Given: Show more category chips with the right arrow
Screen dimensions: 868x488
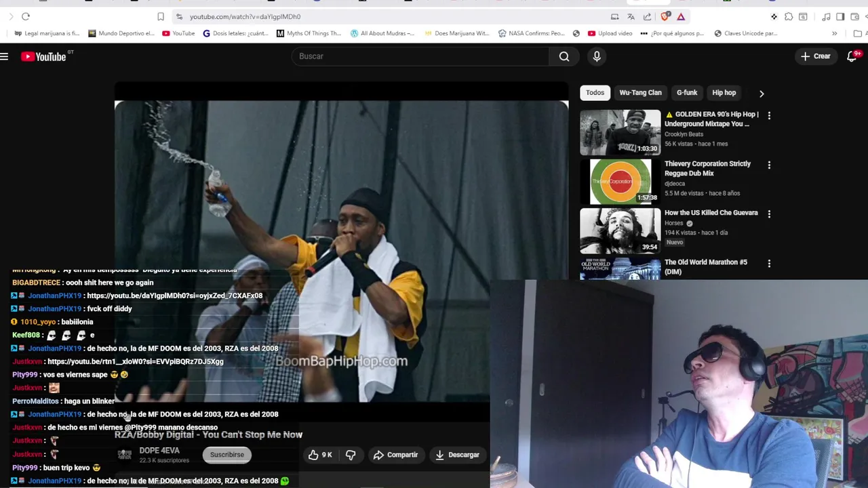Looking at the screenshot, I should [x=762, y=94].
